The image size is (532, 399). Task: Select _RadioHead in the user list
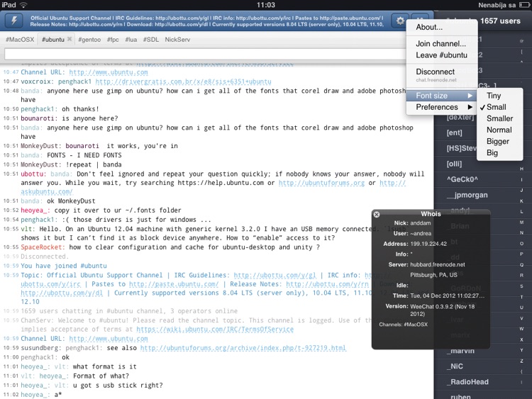468,382
